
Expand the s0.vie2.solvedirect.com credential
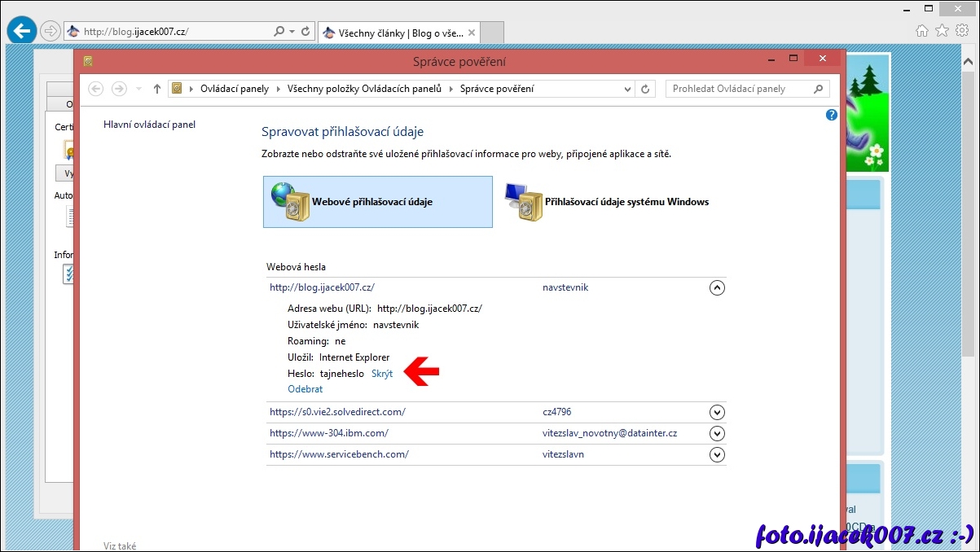[717, 412]
